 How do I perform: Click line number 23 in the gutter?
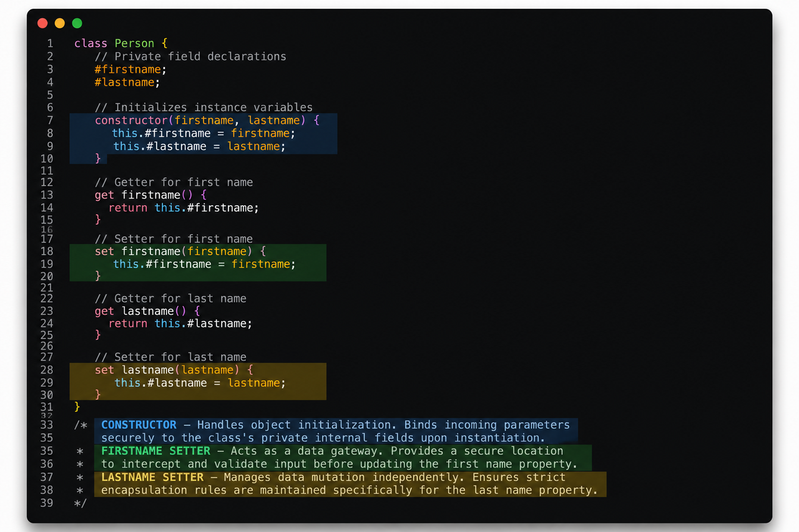point(47,311)
